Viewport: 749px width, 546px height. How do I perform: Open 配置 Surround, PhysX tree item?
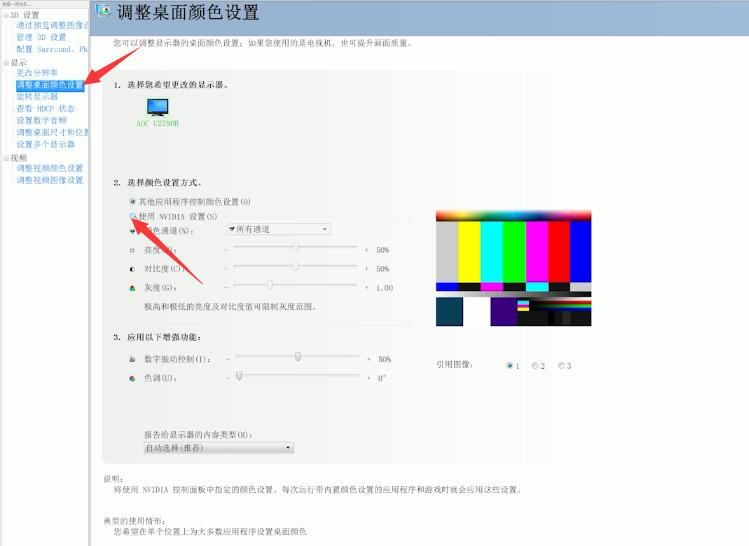[x=52, y=49]
